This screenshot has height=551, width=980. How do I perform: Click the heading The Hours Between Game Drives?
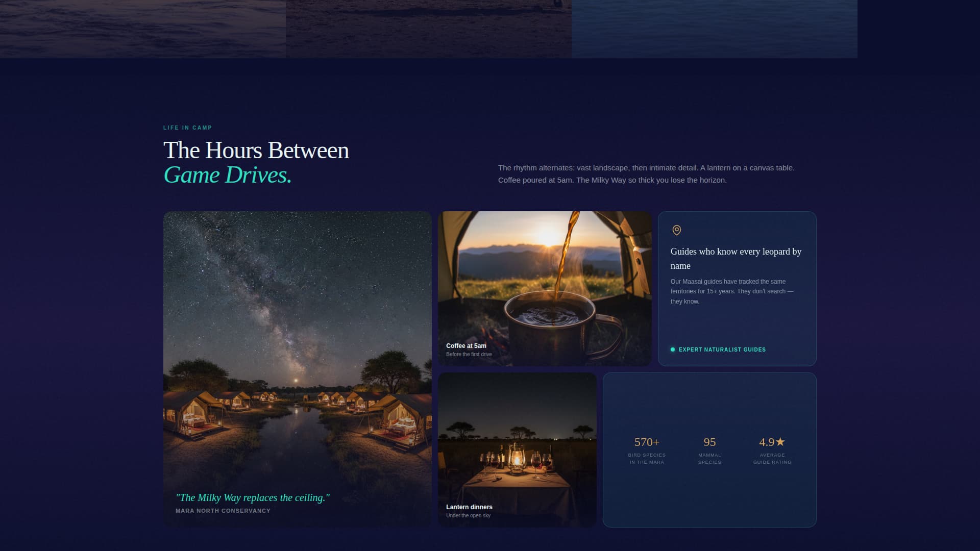click(x=255, y=151)
